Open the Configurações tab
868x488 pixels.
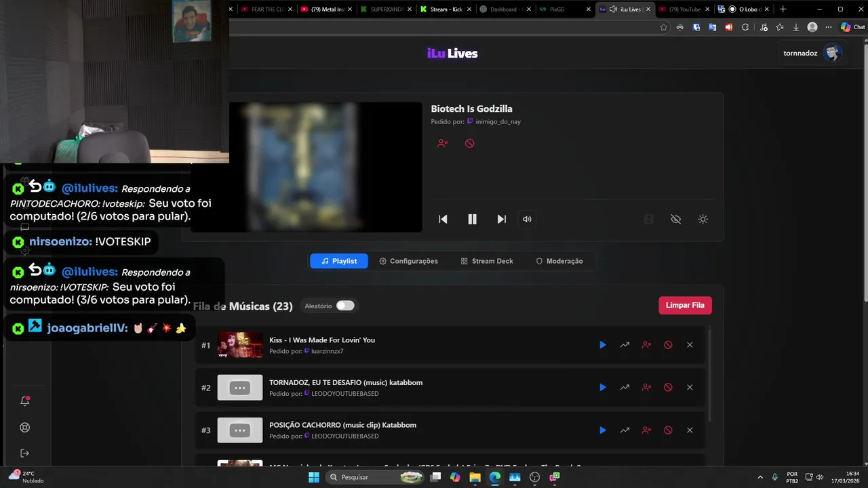pos(408,261)
